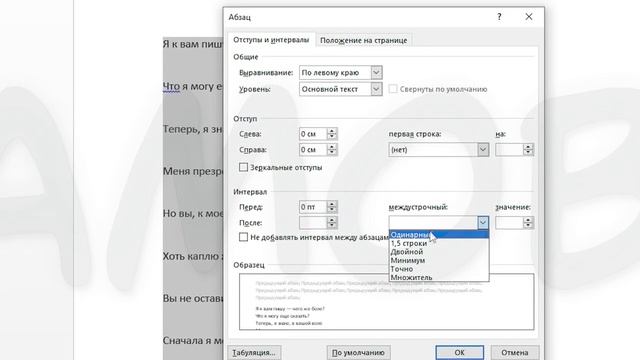Decrease the Перед spacing value
The height and width of the screenshot is (360, 640).
point(332,210)
